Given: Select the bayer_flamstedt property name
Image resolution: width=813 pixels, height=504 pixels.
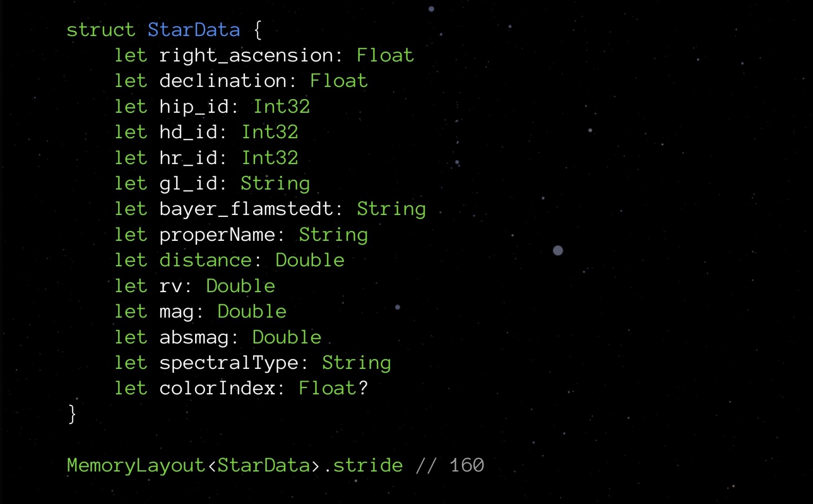Looking at the screenshot, I should [x=246, y=210].
